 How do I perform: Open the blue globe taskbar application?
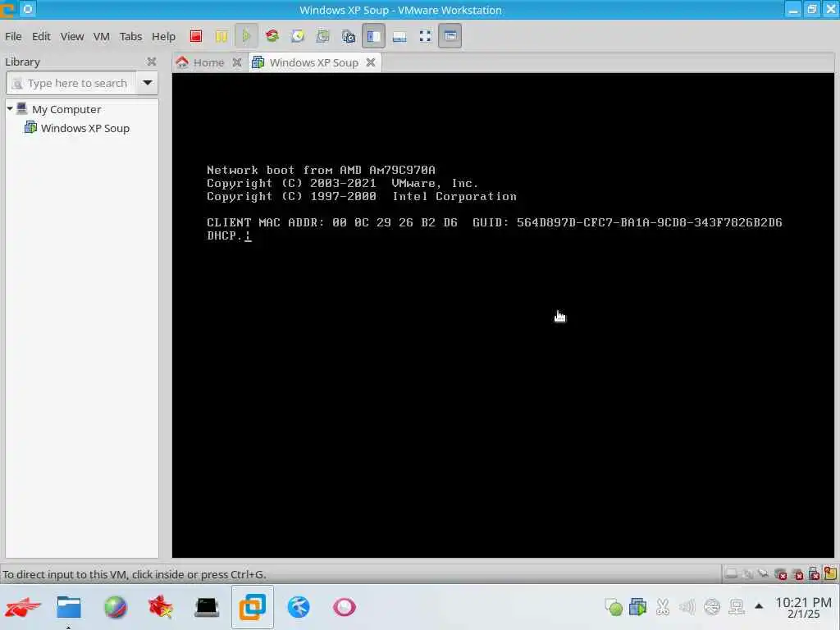tap(299, 607)
